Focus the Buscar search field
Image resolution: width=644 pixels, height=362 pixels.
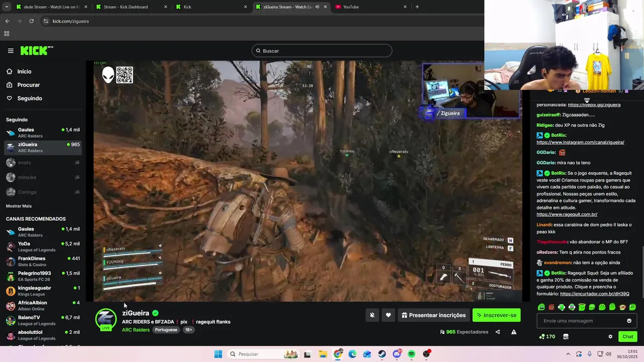pos(322,51)
